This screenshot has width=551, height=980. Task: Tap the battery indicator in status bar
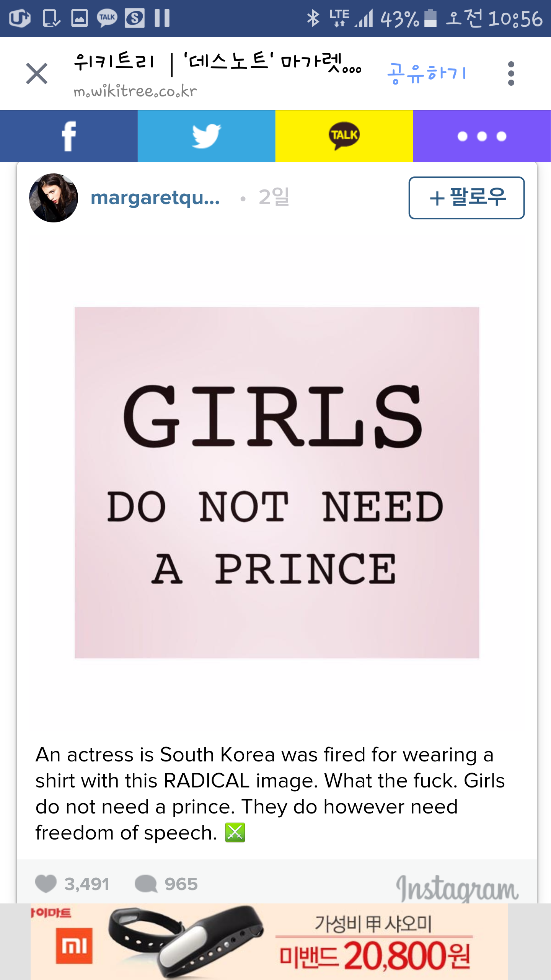point(431,18)
